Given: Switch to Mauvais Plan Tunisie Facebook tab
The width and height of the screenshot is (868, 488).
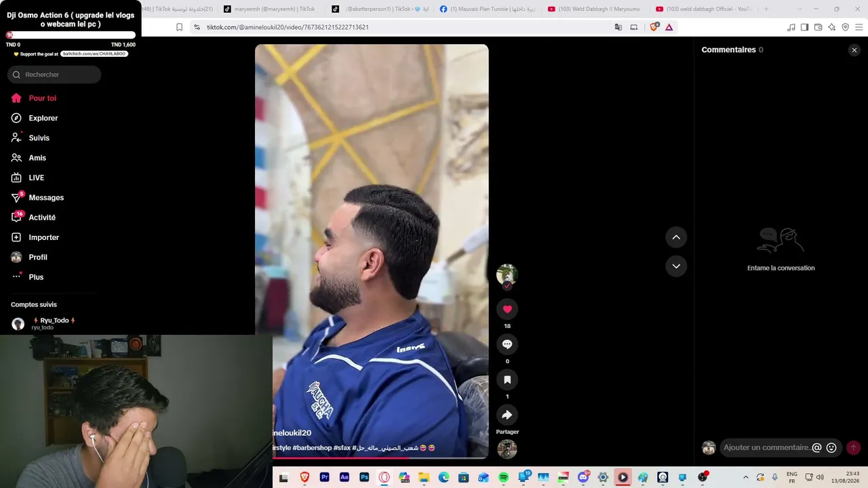Looking at the screenshot, I should 487,9.
